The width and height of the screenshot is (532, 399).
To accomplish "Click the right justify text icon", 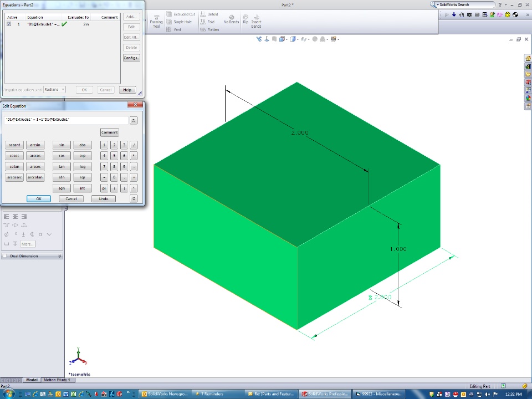I will click(24, 217).
